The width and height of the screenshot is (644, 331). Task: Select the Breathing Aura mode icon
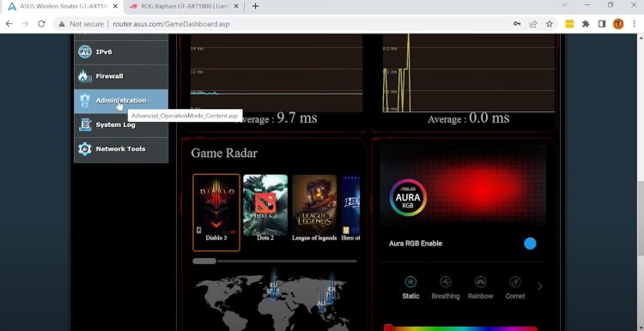pyautogui.click(x=445, y=282)
